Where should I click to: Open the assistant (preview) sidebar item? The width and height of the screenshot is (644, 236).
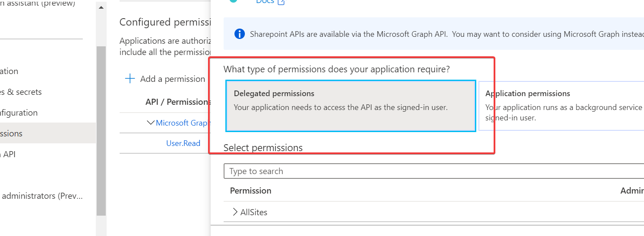(37, 4)
